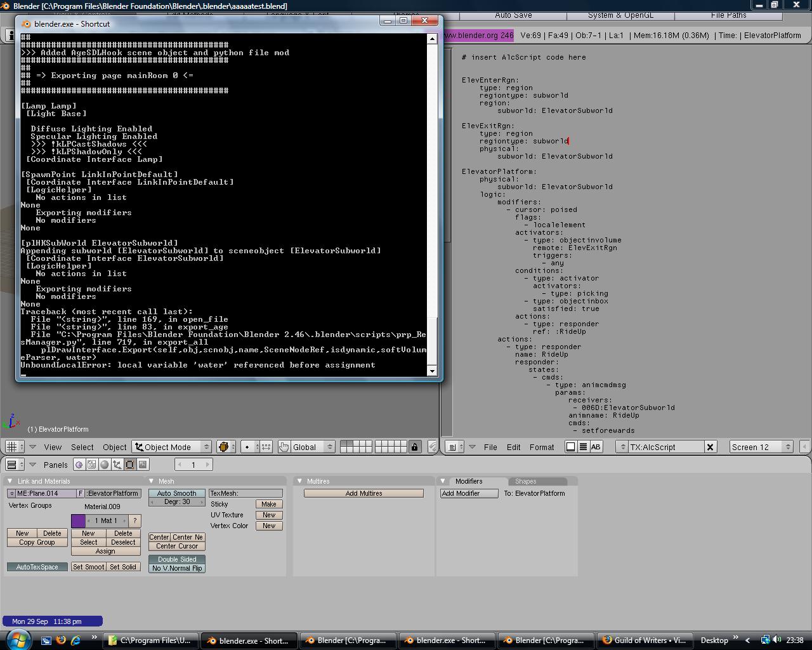Toggle the 3D transform manipulator hand icon
Screen dimensions: 812x650
click(284, 447)
